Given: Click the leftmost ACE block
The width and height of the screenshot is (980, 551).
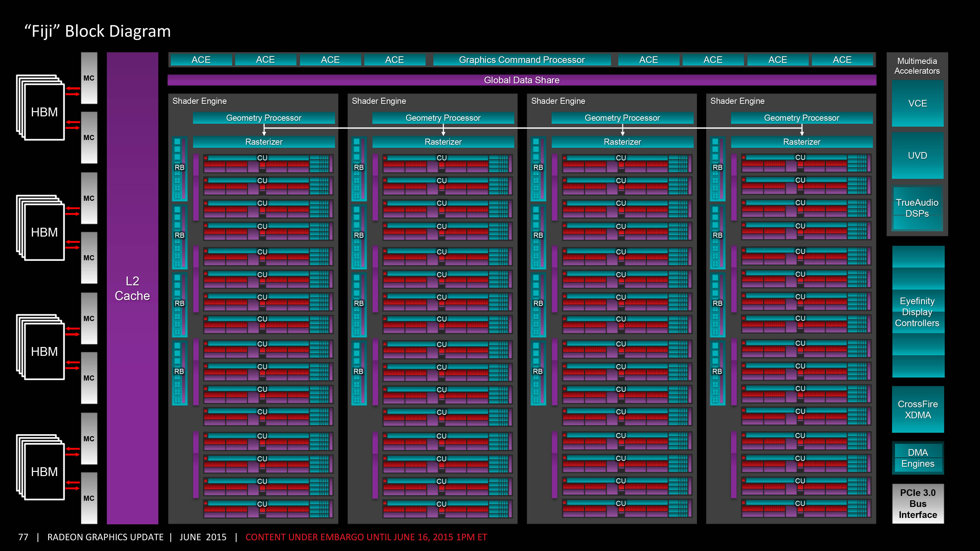Looking at the screenshot, I should click(x=201, y=60).
